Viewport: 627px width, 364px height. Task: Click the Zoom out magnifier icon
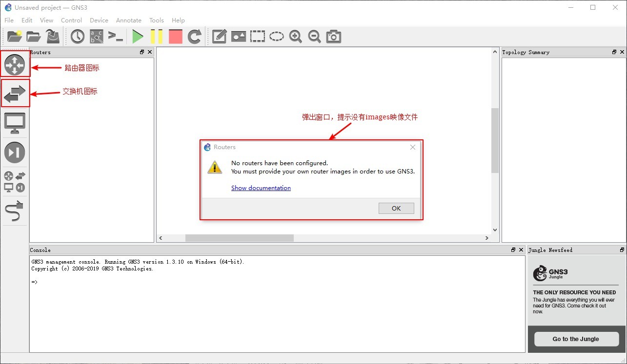tap(315, 37)
